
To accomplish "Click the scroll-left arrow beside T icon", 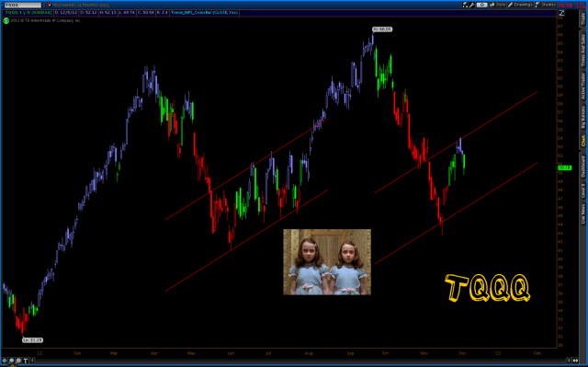I will point(32,361).
